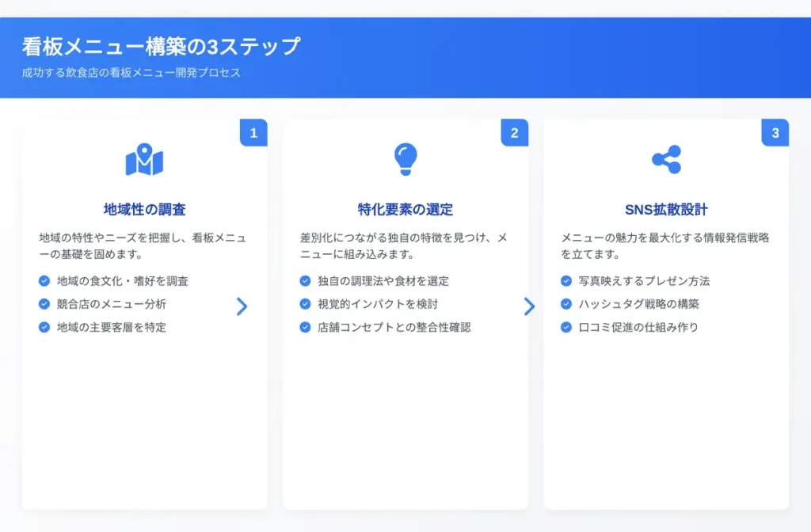Click the subtitle 成功する飲食店の看板メニュー開発プロセス
Image resolution: width=811 pixels, height=532 pixels.
click(131, 72)
